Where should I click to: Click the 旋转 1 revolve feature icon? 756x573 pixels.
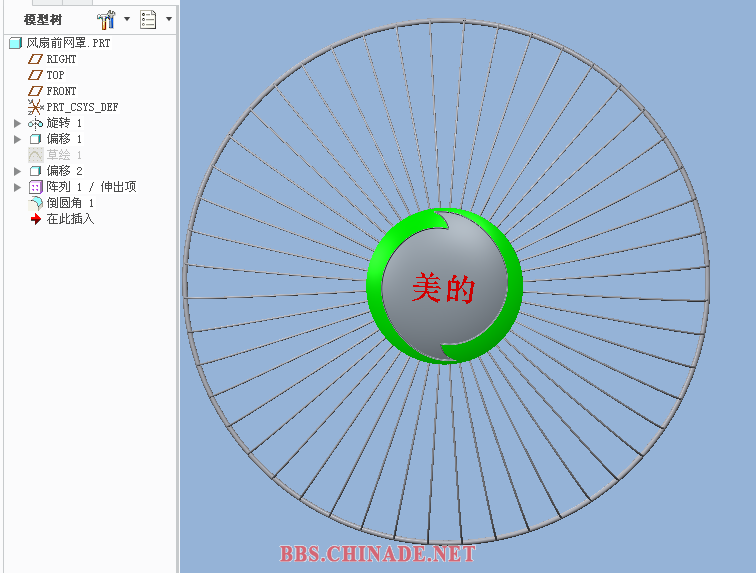(35, 123)
